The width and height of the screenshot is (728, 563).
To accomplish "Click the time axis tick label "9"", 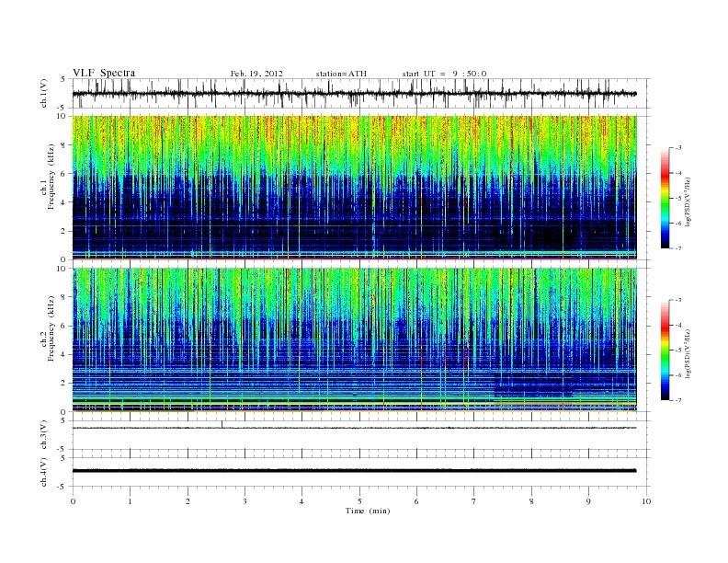I will 588,501.
